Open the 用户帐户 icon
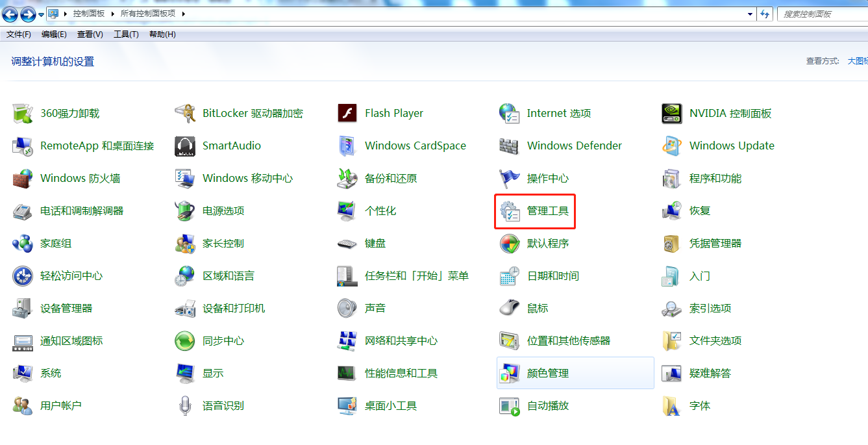The image size is (868, 445). click(x=23, y=405)
